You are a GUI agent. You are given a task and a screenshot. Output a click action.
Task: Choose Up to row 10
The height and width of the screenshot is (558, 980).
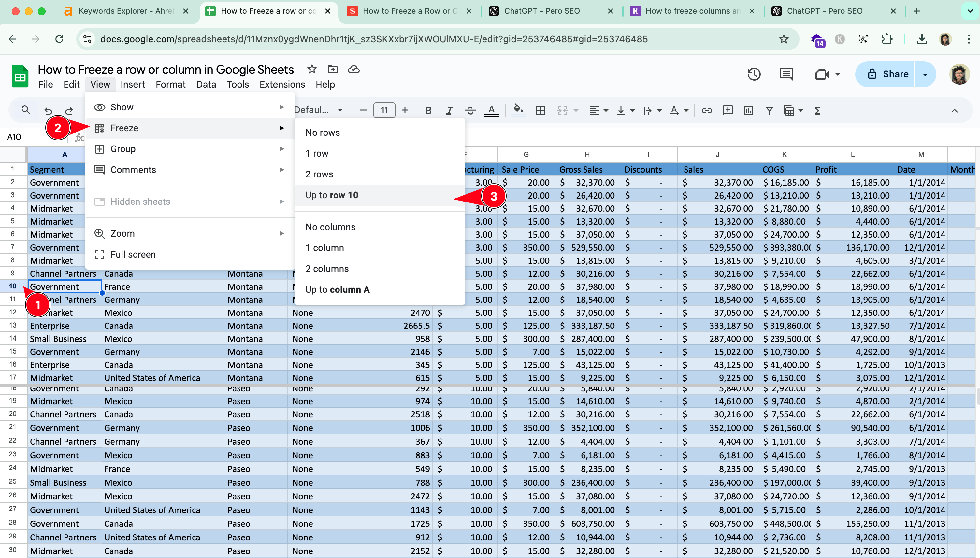(380, 195)
